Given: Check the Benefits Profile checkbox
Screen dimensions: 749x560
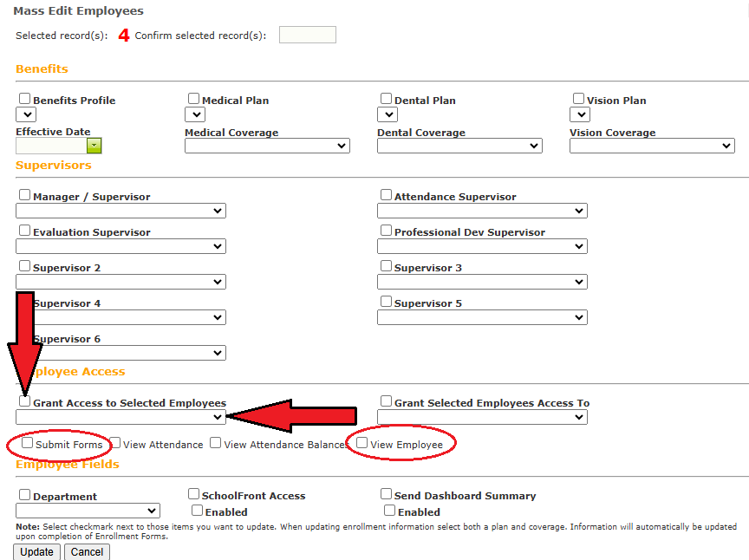Looking at the screenshot, I should [x=25, y=99].
